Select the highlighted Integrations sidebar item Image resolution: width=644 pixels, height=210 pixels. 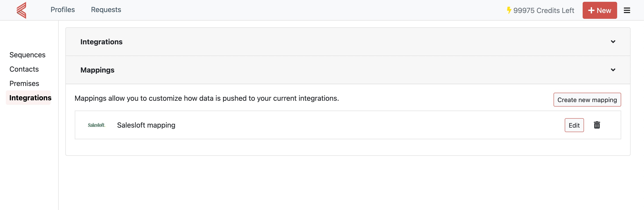click(x=30, y=98)
